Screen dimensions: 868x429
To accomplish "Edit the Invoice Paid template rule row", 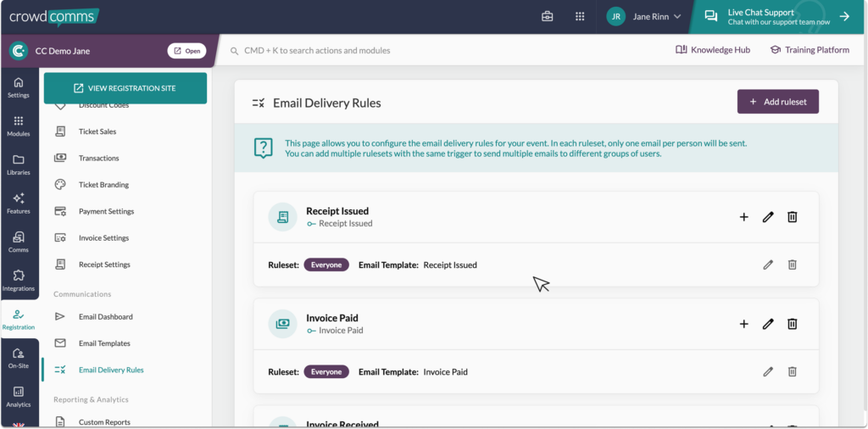I will tap(768, 372).
